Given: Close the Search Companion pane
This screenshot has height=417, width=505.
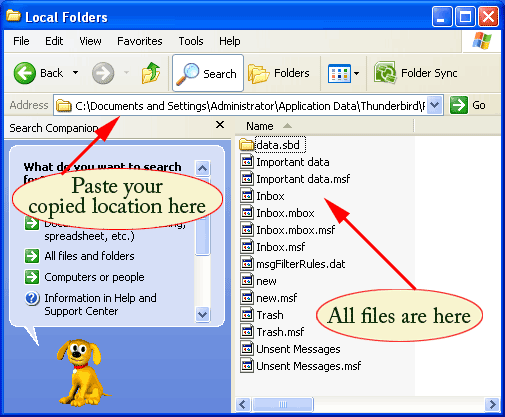Looking at the screenshot, I should click(220, 125).
